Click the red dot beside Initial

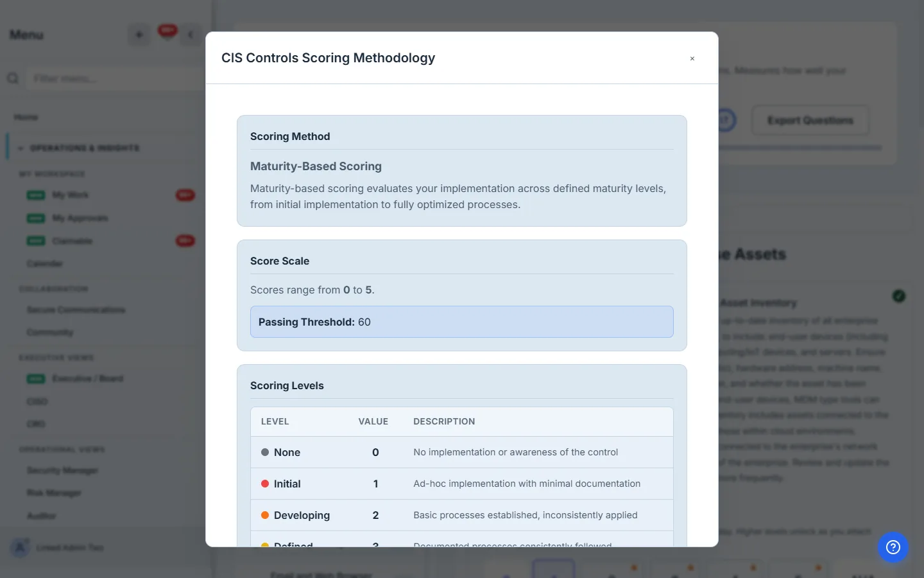tap(265, 484)
